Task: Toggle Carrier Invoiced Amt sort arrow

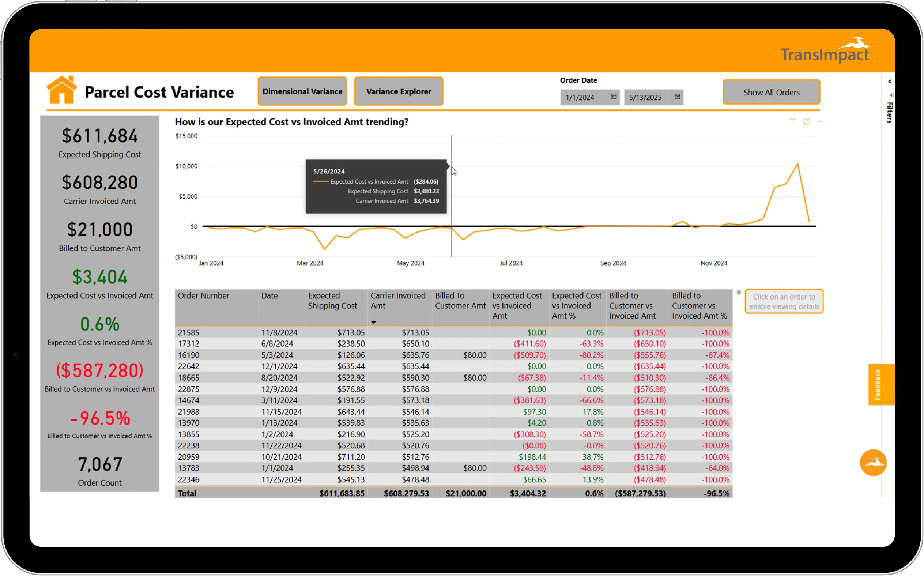Action: click(374, 322)
